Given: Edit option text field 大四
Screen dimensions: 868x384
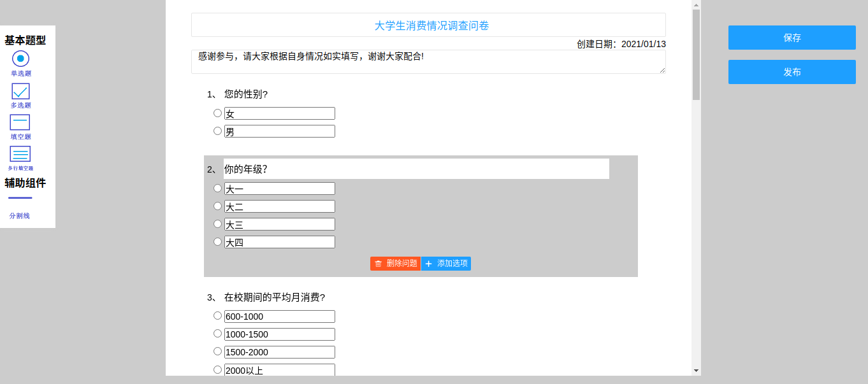Looking at the screenshot, I should pos(280,242).
